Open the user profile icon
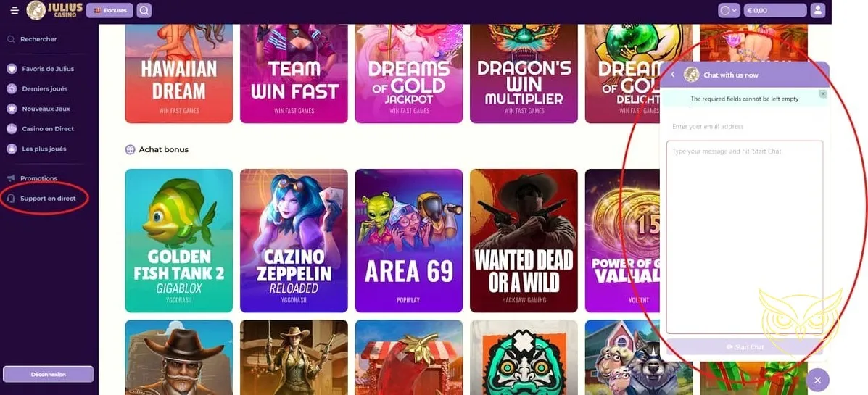The width and height of the screenshot is (868, 395). point(818,10)
